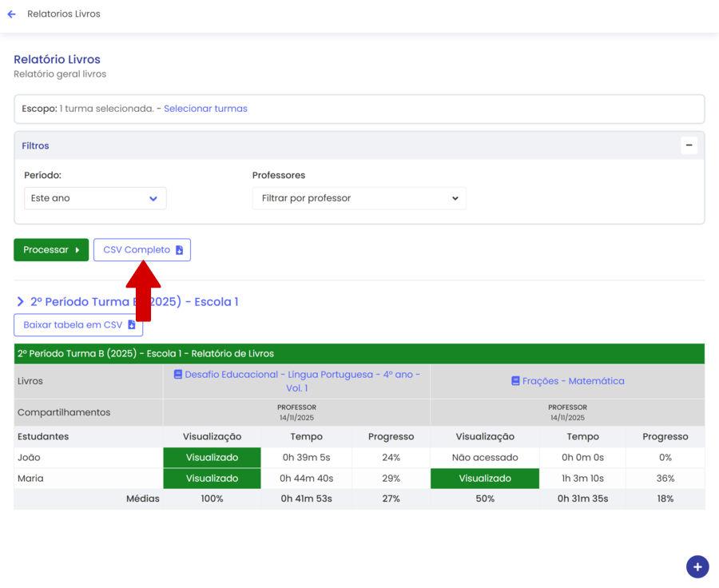Image resolution: width=719 pixels, height=588 pixels.
Task: Expand the 2º Período Turma B chevron
Action: 21,302
